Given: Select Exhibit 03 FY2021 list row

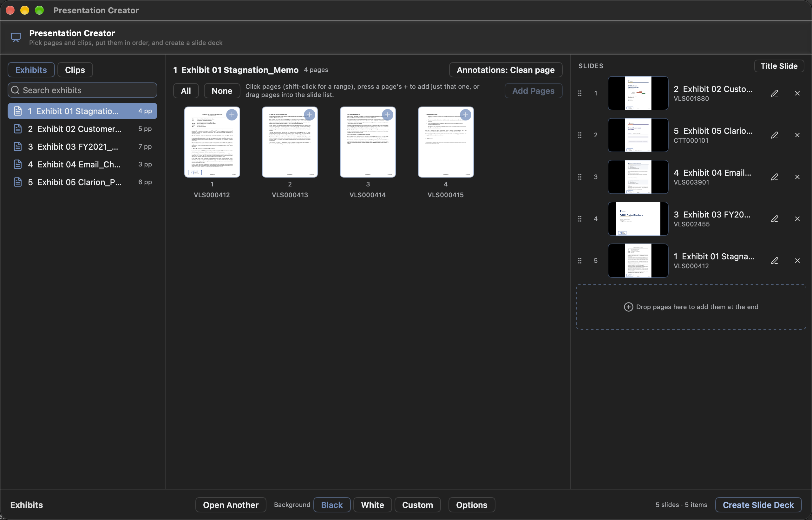Looking at the screenshot, I should pos(82,146).
